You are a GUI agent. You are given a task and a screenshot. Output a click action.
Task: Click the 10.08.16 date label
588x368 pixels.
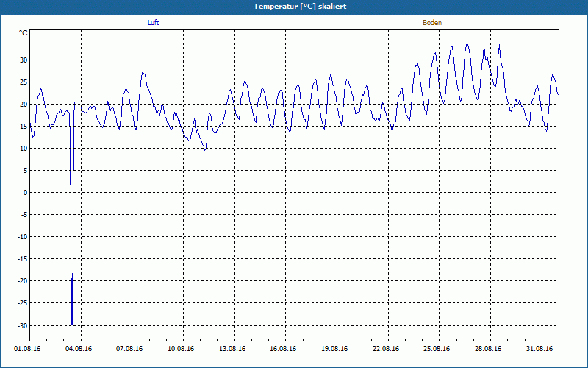click(181, 349)
